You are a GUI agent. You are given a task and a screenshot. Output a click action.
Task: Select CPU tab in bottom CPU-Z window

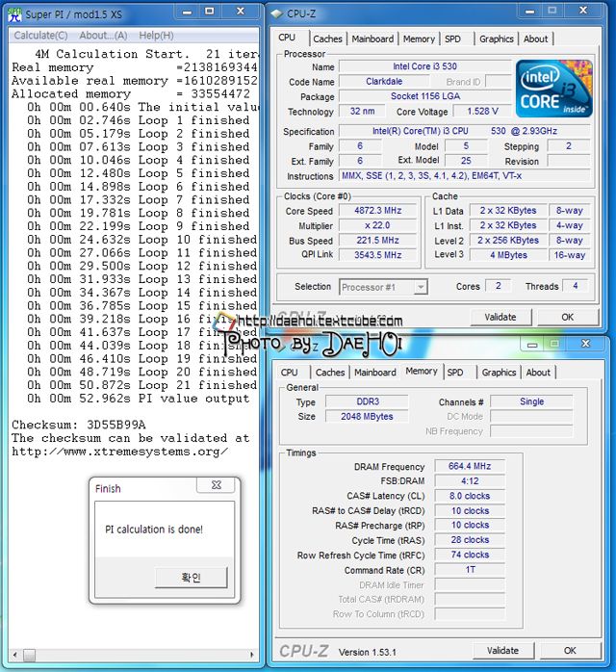click(x=289, y=373)
